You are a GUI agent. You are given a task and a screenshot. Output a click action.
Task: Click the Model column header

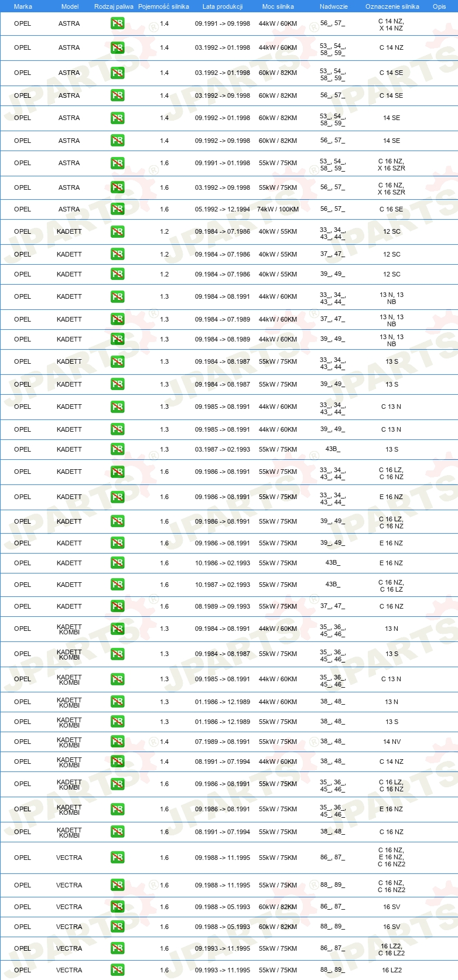tap(70, 6)
